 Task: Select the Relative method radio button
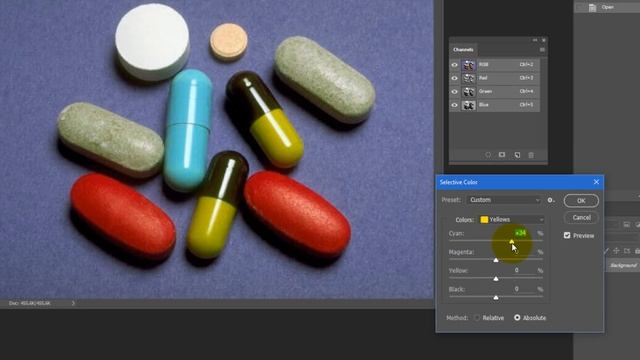coord(477,318)
